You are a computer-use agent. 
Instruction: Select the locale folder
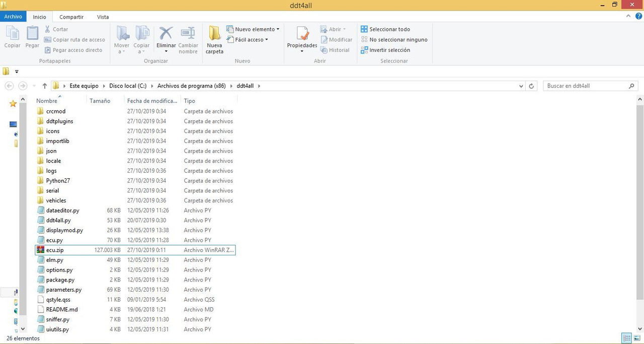(x=53, y=161)
